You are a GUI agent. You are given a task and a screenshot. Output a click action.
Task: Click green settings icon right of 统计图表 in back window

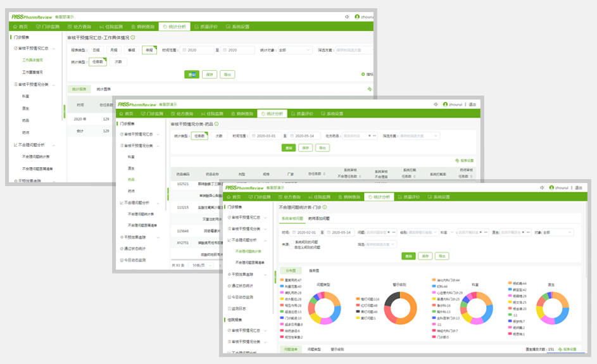(369, 89)
